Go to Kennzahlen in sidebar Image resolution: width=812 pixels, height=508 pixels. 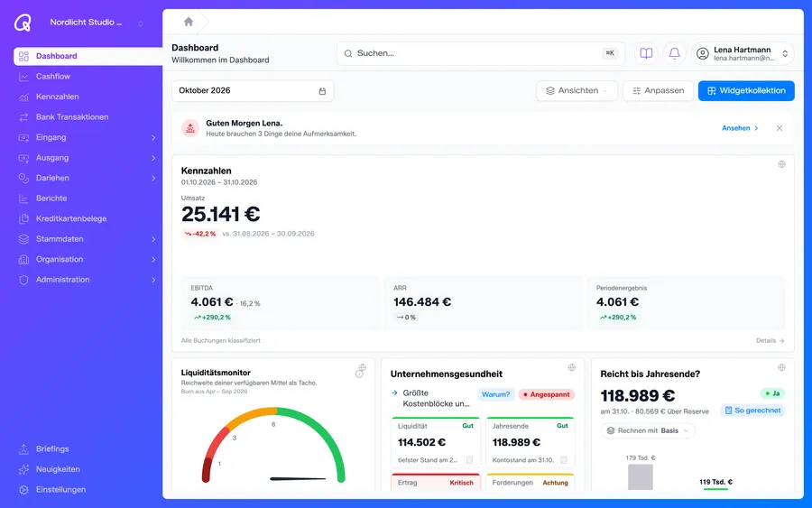tap(88, 97)
